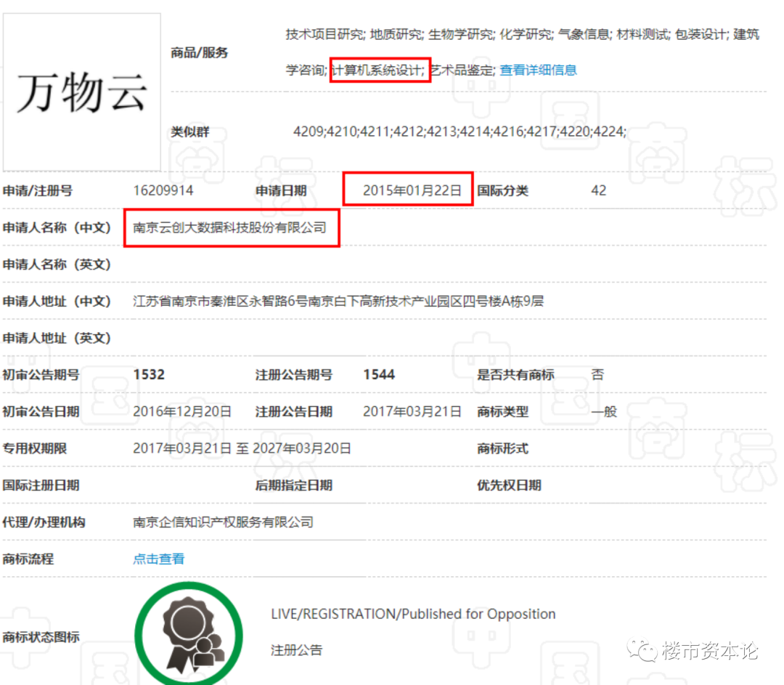784x685 pixels.
Task: Select shared trademark value 否
Action: [597, 375]
